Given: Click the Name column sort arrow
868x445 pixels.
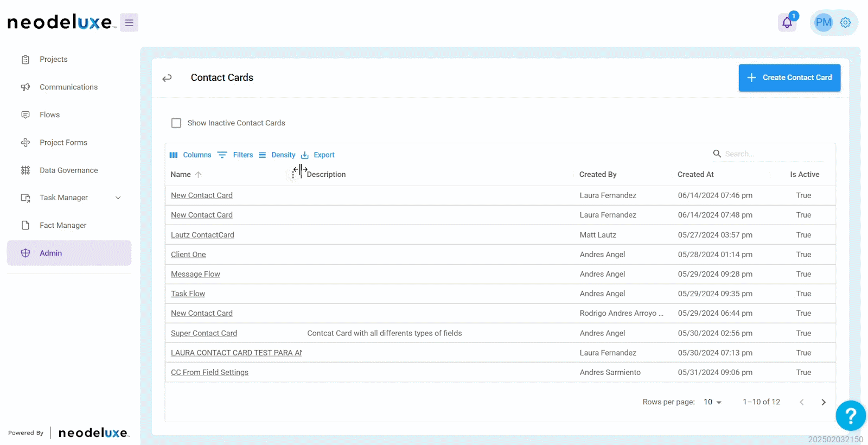Looking at the screenshot, I should pos(199,175).
